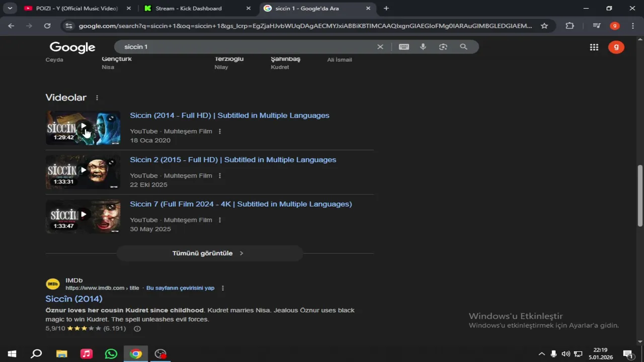Open the Windows Start menu

click(x=12, y=354)
